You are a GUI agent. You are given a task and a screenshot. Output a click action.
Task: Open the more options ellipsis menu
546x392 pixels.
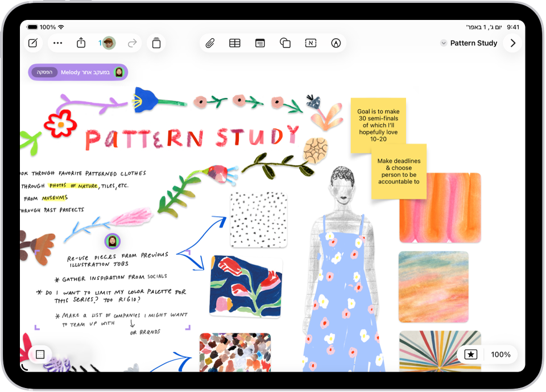57,43
